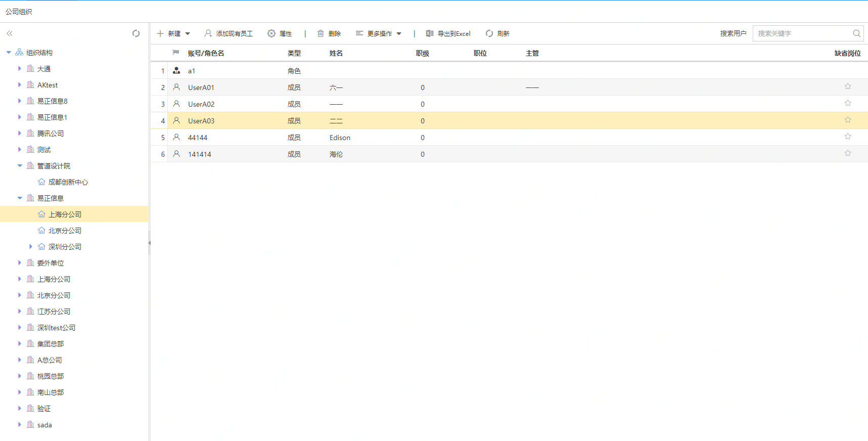The width and height of the screenshot is (868, 441).
Task: Collapse the 组织结构 root node
Action: click(x=9, y=53)
